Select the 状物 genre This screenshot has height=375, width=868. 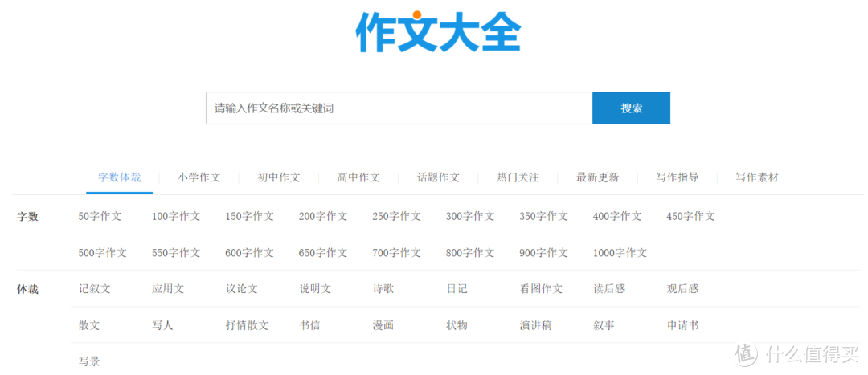click(x=457, y=325)
